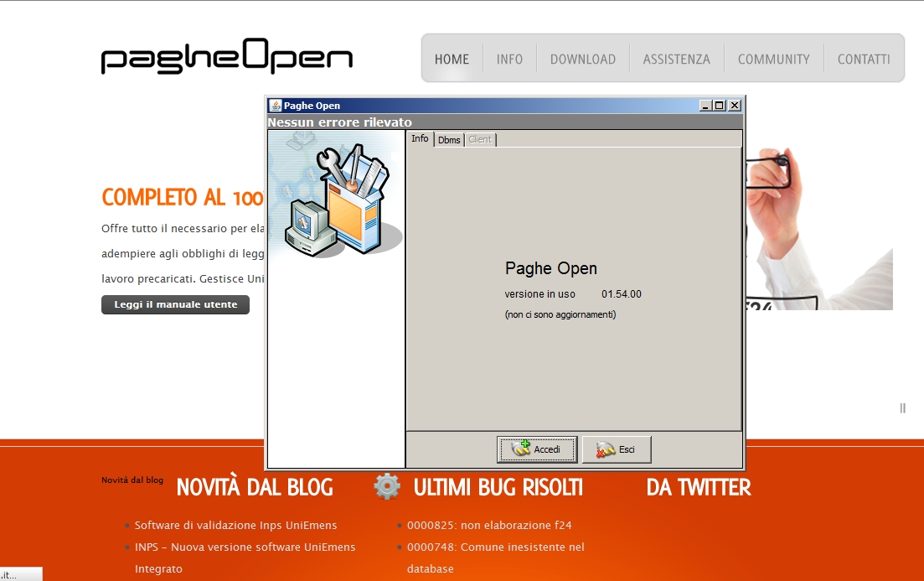Go to DOWNLOAD in the website menu

[583, 59]
